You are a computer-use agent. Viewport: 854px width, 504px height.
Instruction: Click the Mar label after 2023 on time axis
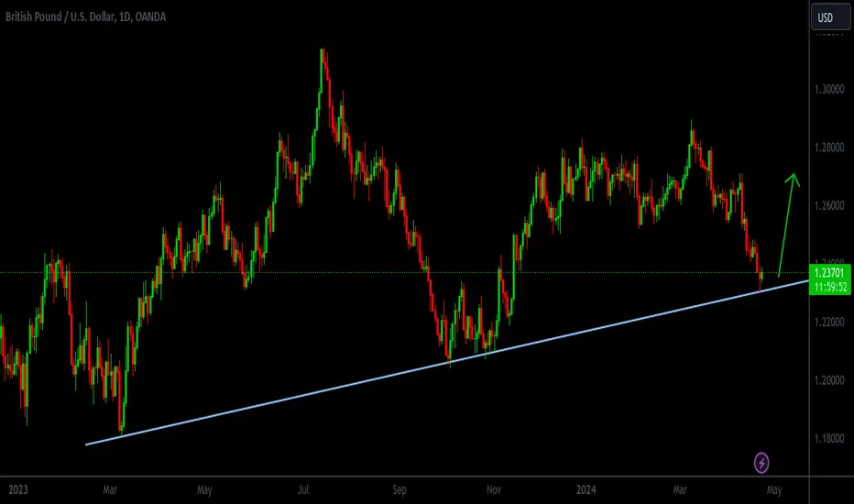[110, 490]
